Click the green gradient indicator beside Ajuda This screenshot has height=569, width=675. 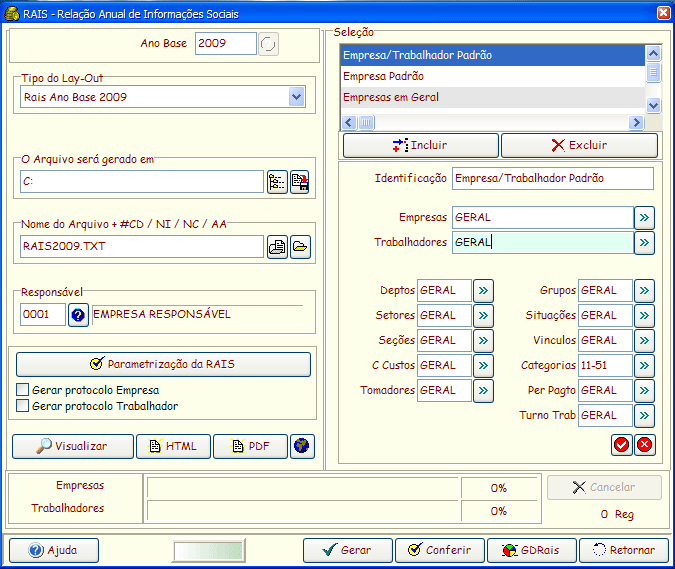point(209,550)
